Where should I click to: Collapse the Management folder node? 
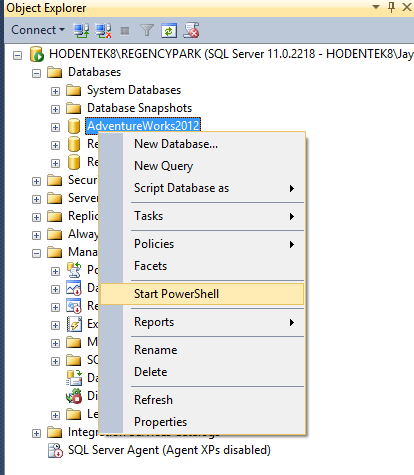tap(36, 253)
